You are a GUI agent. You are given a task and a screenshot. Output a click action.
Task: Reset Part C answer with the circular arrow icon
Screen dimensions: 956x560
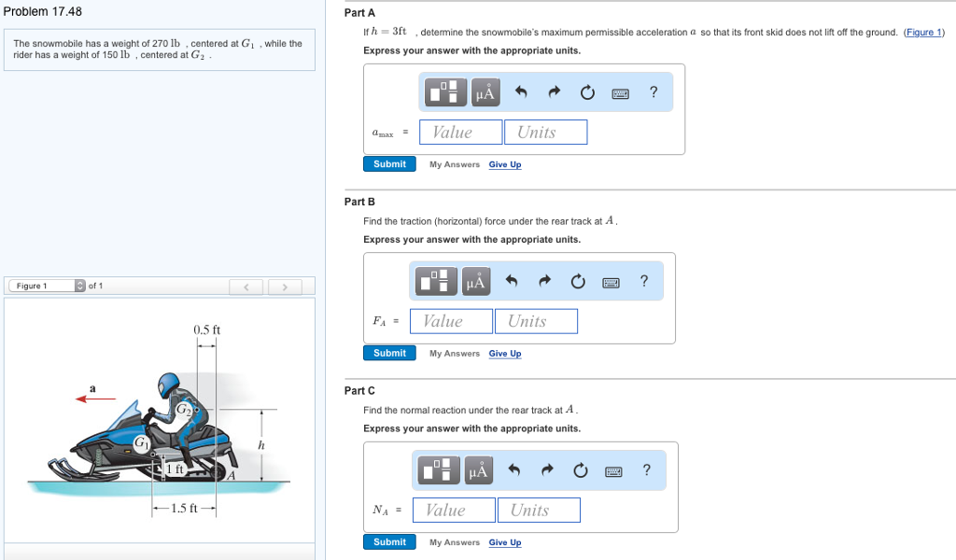580,470
